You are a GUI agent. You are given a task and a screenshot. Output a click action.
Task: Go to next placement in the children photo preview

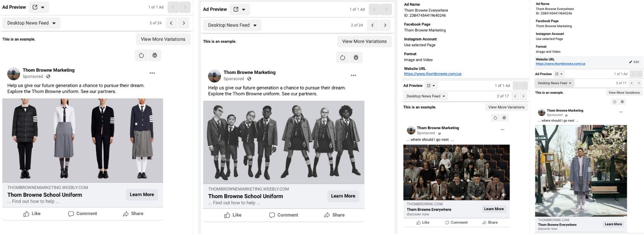(385, 26)
